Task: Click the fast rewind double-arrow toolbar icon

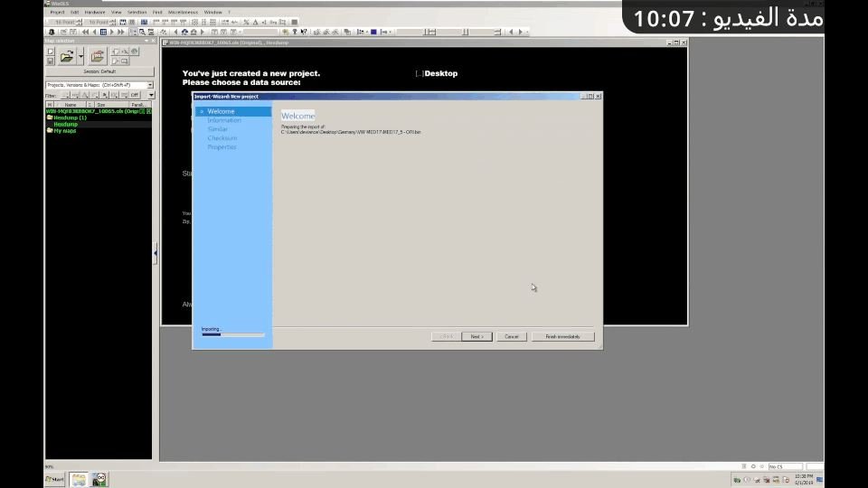Action: [85, 33]
